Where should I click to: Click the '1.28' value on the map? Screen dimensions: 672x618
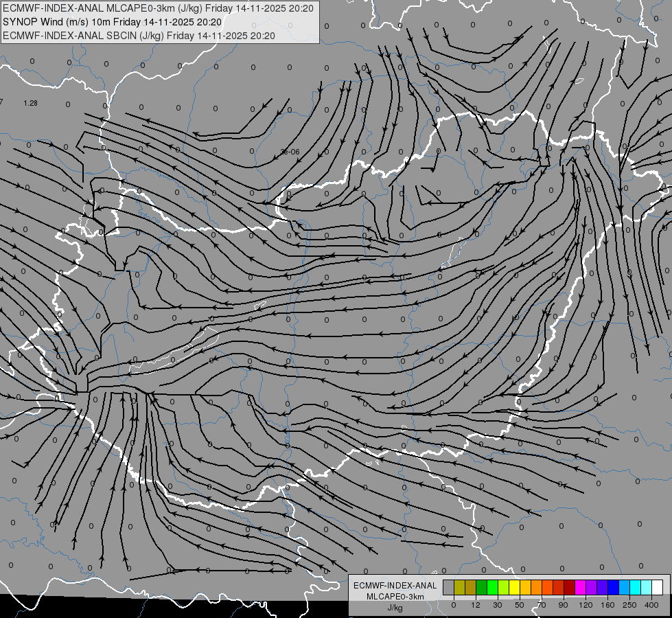pos(30,104)
